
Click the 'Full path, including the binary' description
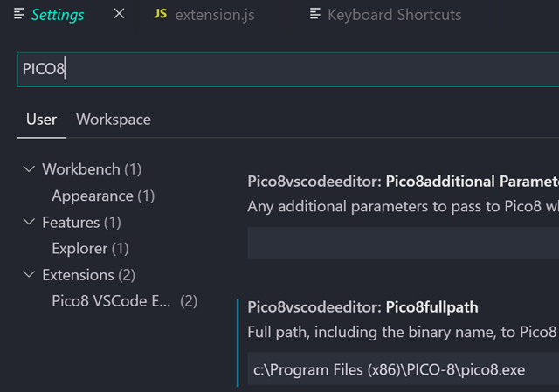pos(404,332)
